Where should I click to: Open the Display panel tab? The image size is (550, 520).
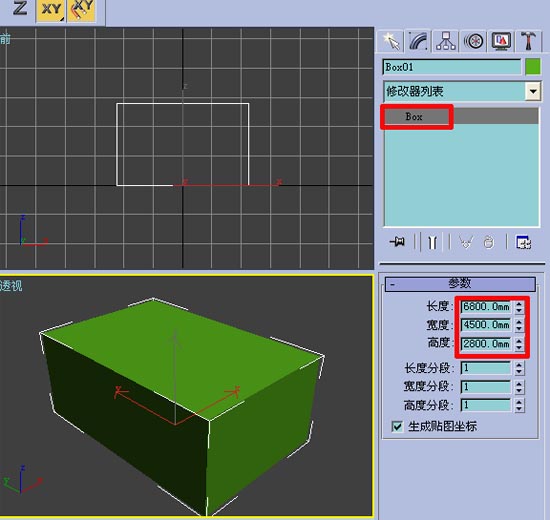click(501, 41)
